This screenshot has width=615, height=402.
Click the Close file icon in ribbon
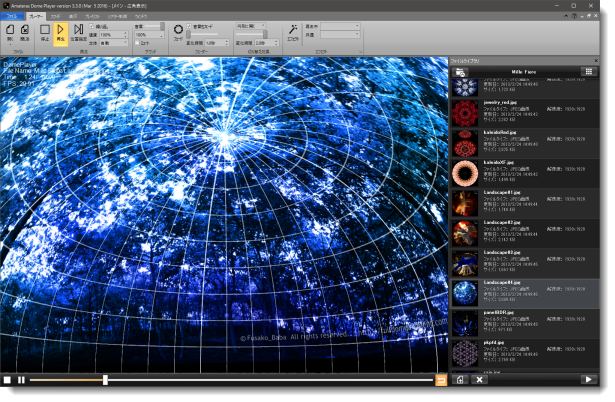(25, 30)
